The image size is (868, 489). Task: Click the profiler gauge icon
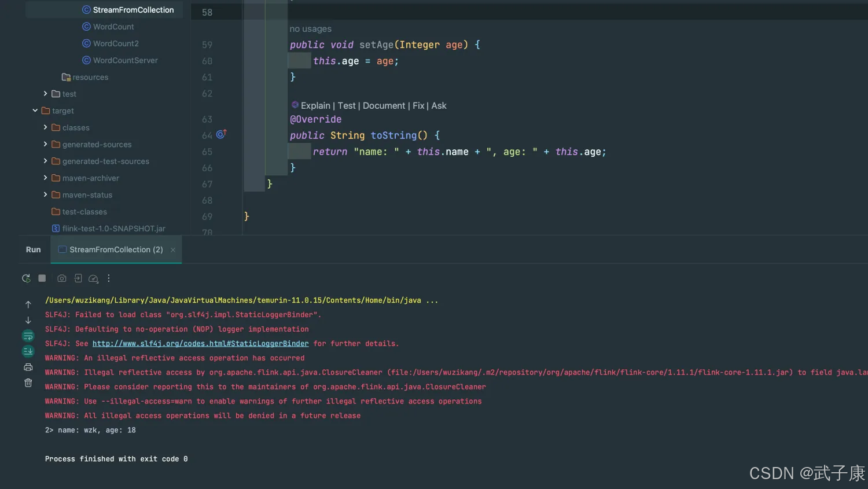pos(93,278)
